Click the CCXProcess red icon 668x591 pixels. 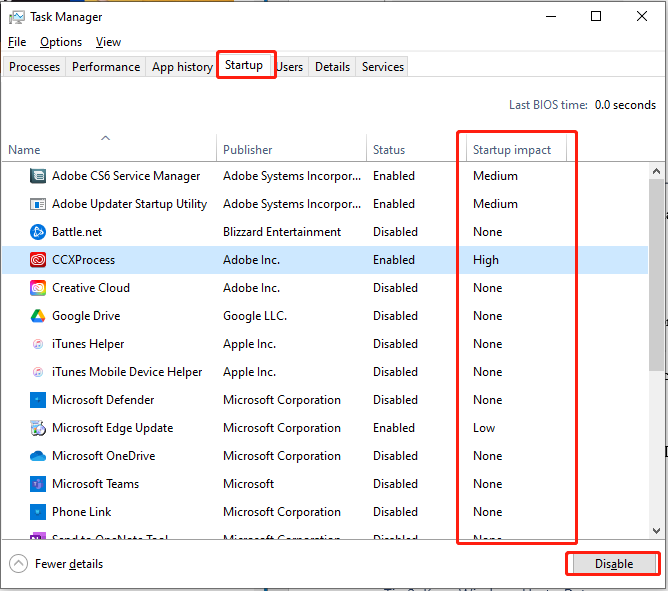[37, 259]
